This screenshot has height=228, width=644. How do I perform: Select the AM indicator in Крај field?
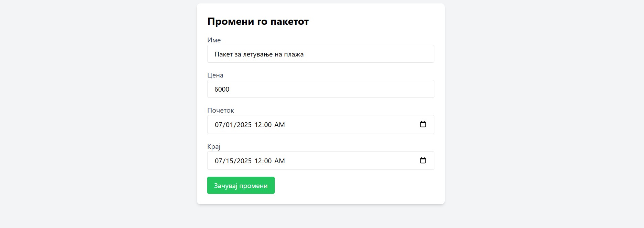click(279, 161)
